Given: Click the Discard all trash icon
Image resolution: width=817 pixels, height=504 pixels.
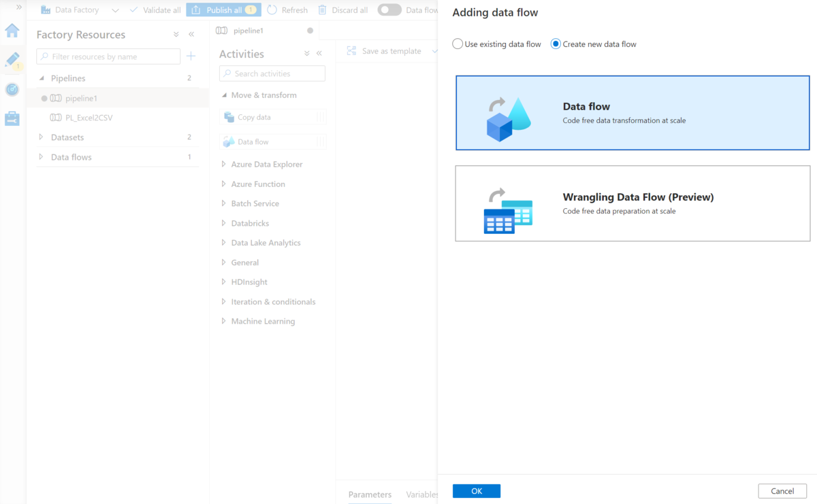Looking at the screenshot, I should 322,10.
